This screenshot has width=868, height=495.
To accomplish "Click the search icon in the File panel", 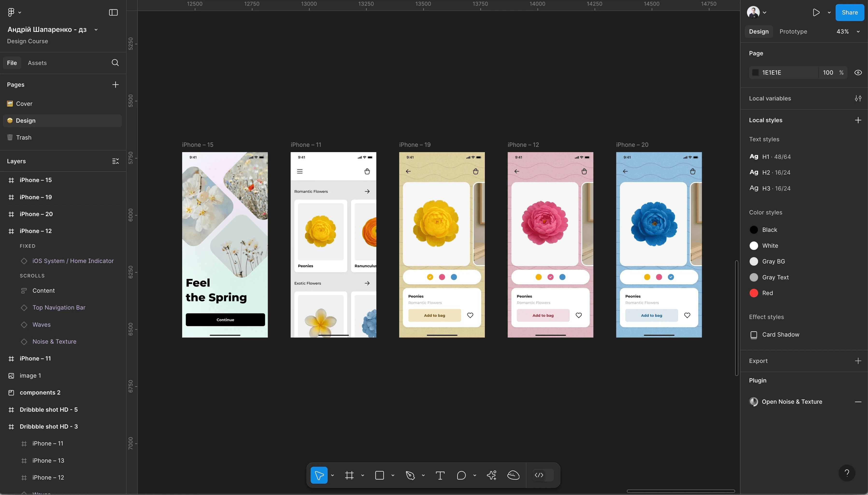I will click(x=115, y=63).
